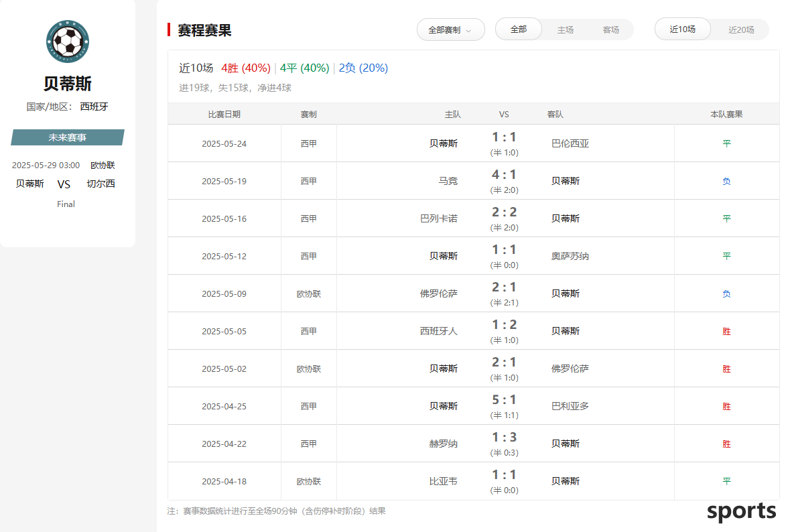Select 近20场 range
The width and height of the screenshot is (786, 532).
pyautogui.click(x=741, y=29)
